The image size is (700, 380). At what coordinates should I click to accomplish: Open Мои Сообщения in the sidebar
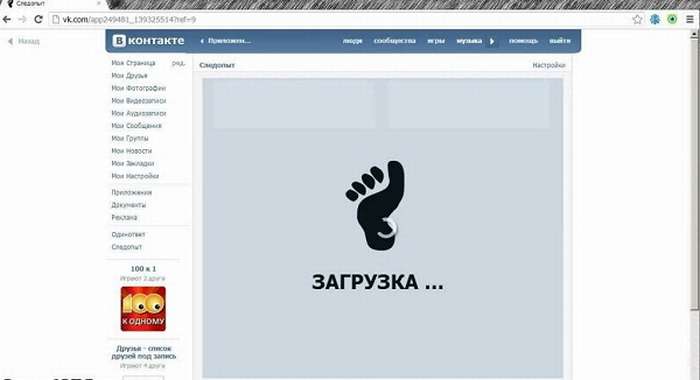(x=137, y=125)
